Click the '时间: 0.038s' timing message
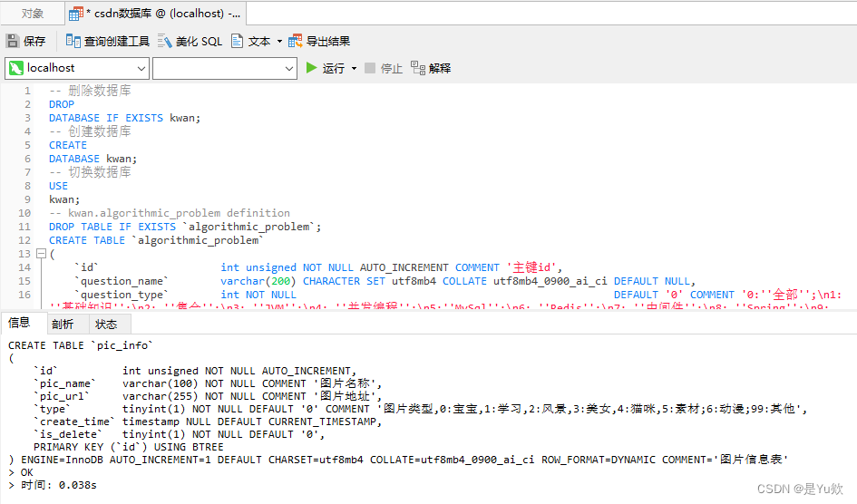Viewport: 857px width, 504px height. (x=58, y=485)
